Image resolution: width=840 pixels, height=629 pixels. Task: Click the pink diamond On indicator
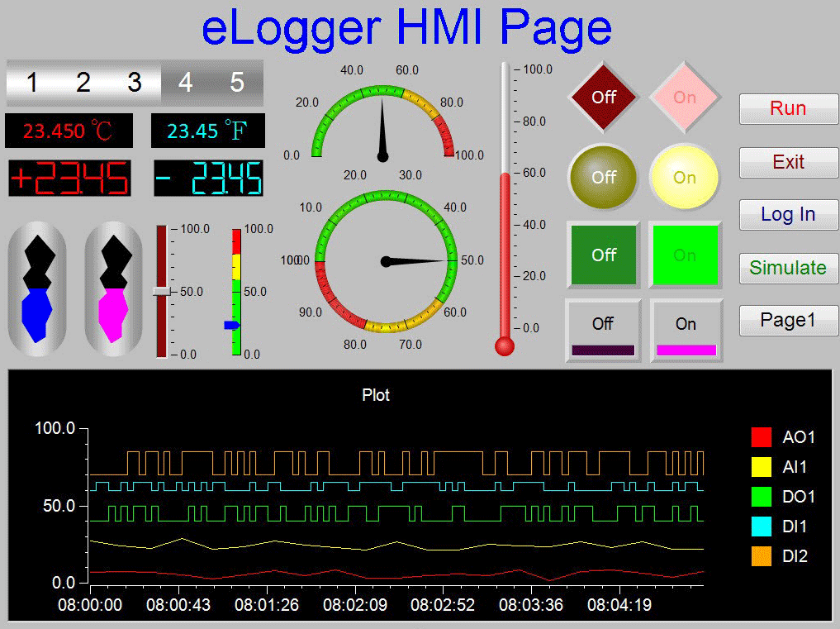[x=685, y=97]
